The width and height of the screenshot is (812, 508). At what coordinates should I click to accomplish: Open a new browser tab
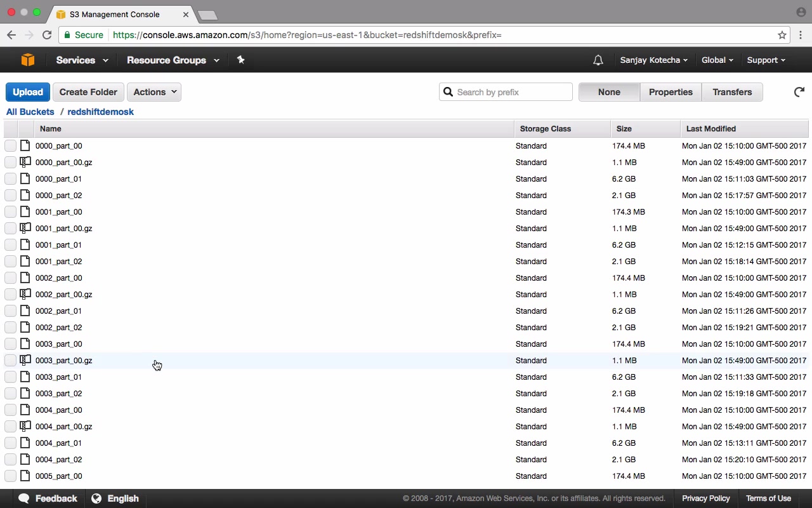(207, 15)
